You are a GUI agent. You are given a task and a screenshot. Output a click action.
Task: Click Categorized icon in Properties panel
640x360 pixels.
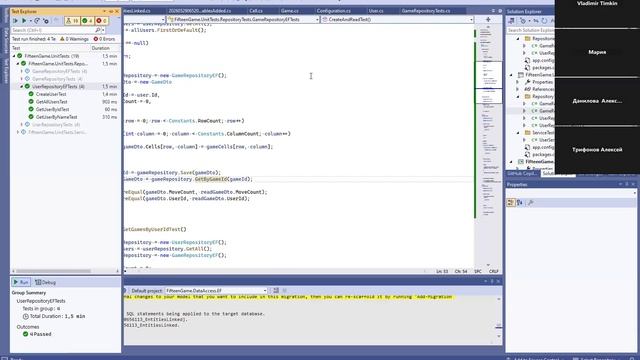click(x=511, y=202)
